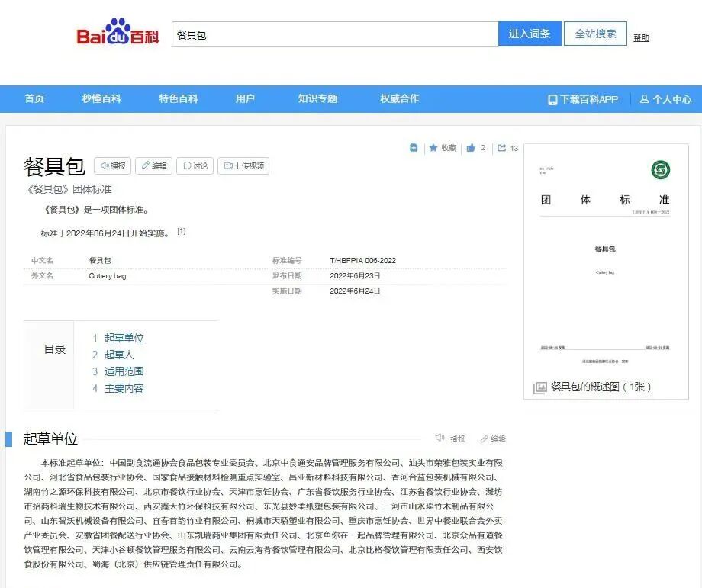Click the blue add icon left of 收藏
702x588 pixels.
point(414,149)
